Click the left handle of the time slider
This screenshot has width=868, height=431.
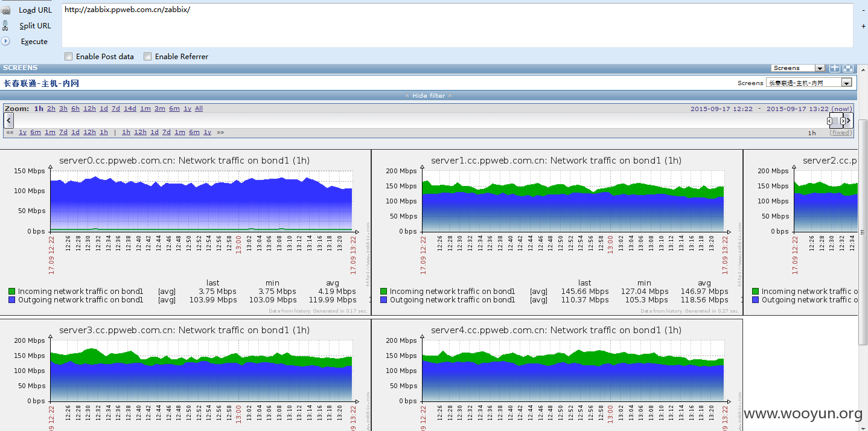coord(829,121)
